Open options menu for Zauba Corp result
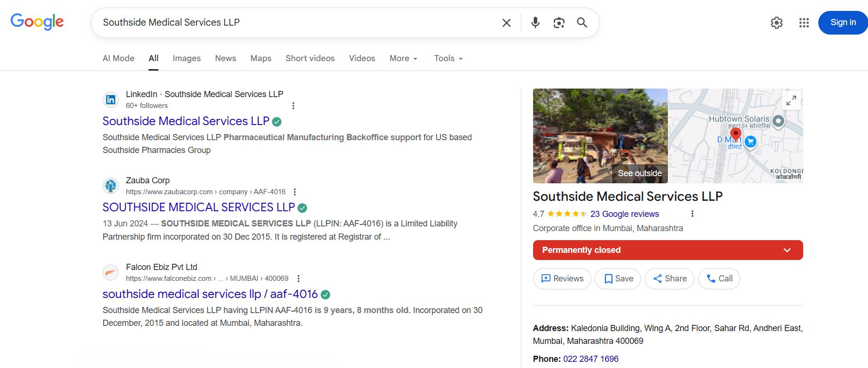The height and width of the screenshot is (368, 868). [x=295, y=192]
